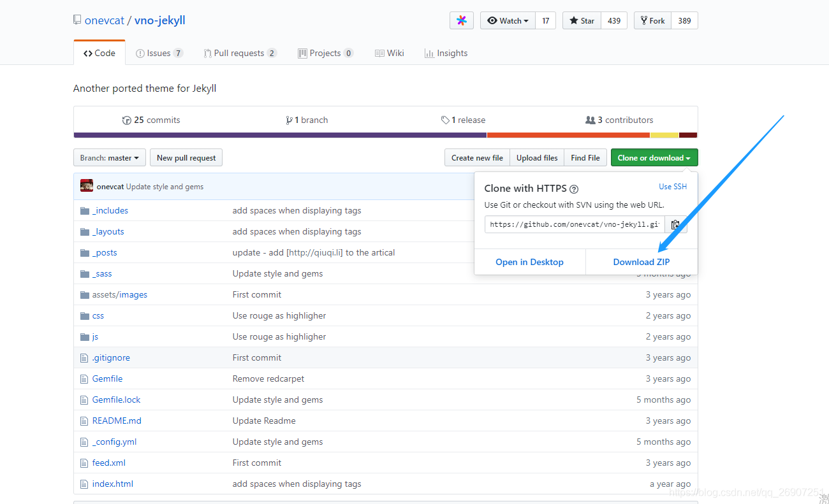Switch to the Issues tab

159,53
